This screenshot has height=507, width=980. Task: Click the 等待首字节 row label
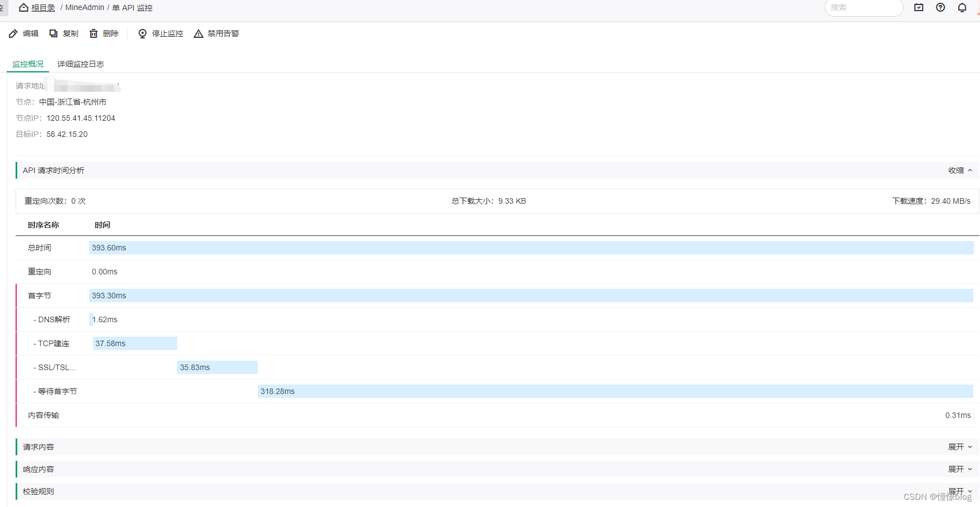55,391
